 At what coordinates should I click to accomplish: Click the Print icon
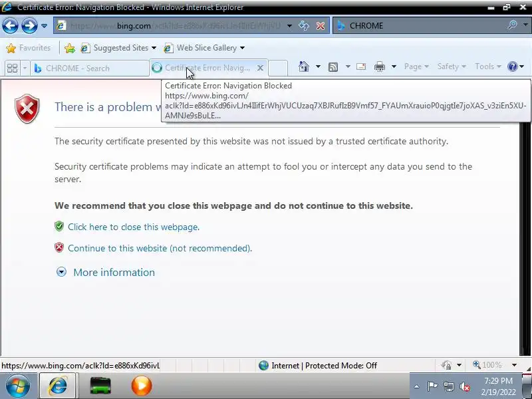[379, 66]
